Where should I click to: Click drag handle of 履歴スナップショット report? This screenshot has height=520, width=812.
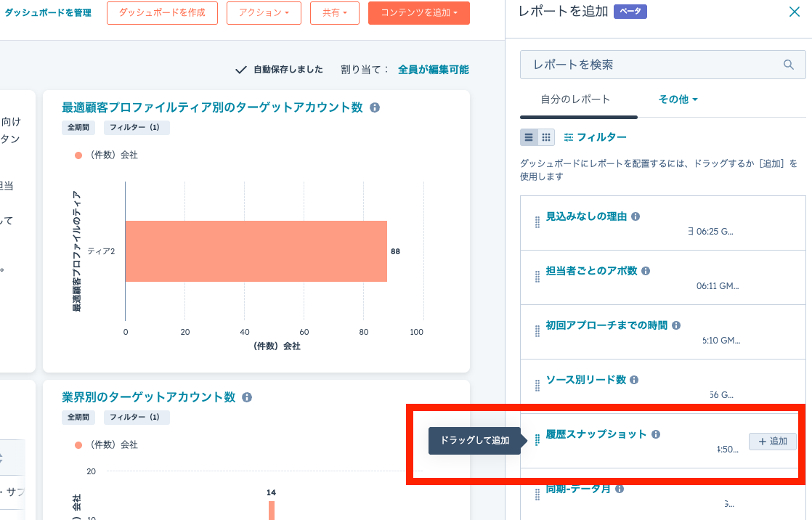[x=537, y=440]
